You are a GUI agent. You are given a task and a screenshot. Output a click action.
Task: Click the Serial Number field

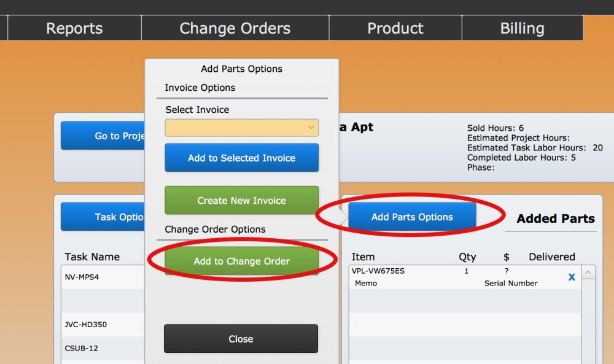(511, 284)
